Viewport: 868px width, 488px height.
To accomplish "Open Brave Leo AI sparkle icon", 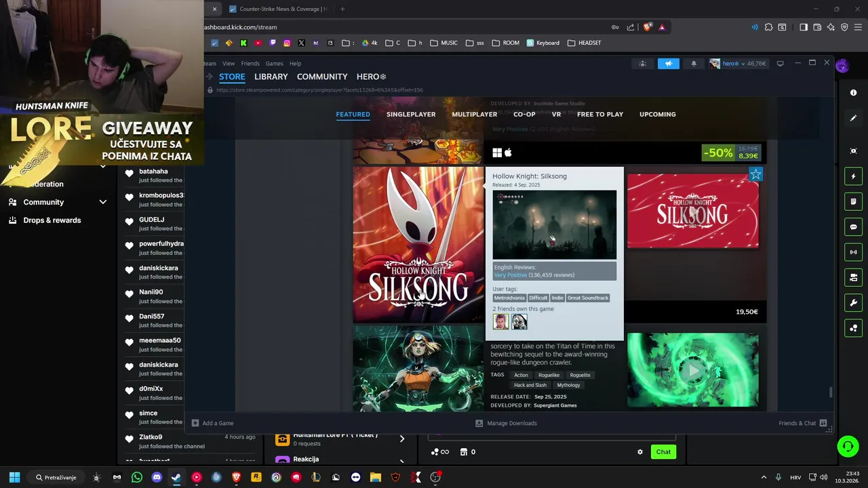I will click(831, 27).
